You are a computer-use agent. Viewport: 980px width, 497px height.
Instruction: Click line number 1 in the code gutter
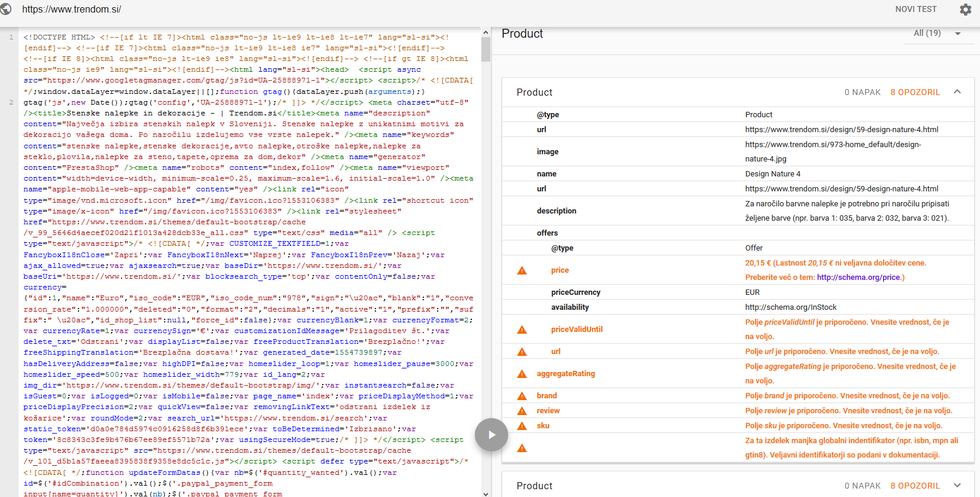(11, 37)
